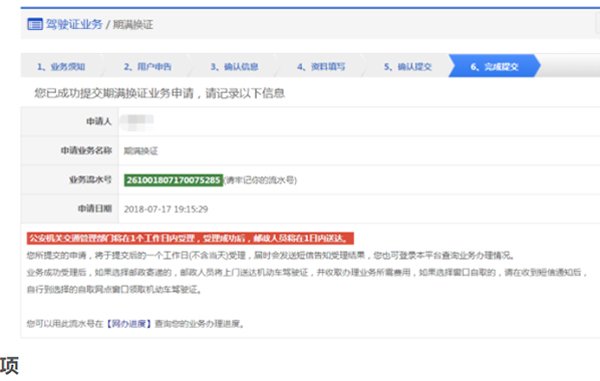Open step 5 确认提交
This screenshot has width=600, height=381.
point(408,67)
